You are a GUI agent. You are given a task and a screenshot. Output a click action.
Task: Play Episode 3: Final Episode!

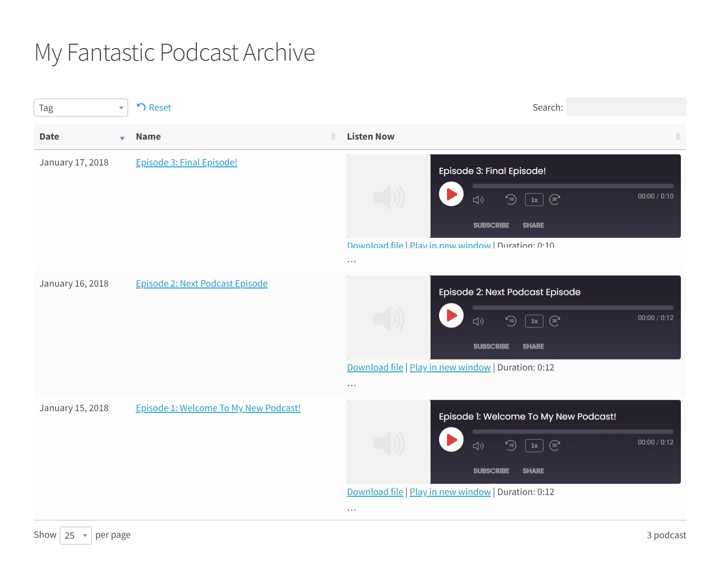pos(451,194)
